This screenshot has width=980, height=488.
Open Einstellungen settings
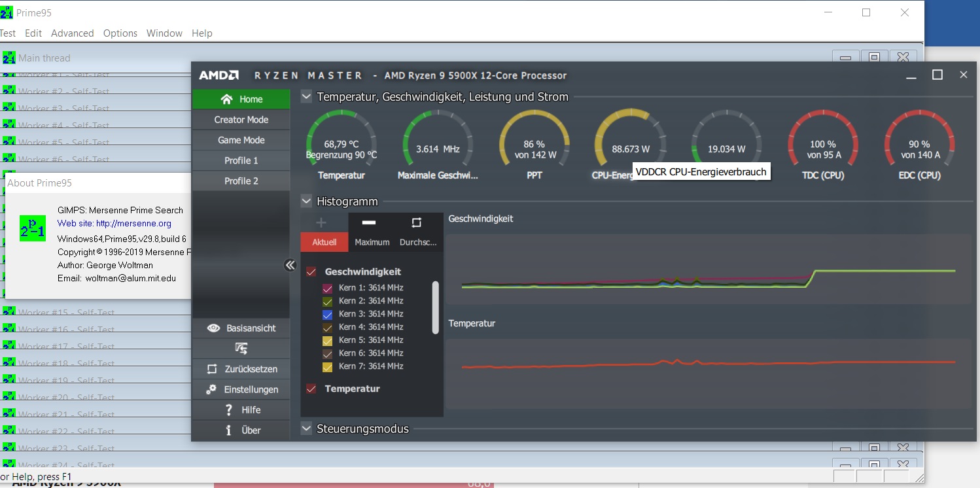241,389
